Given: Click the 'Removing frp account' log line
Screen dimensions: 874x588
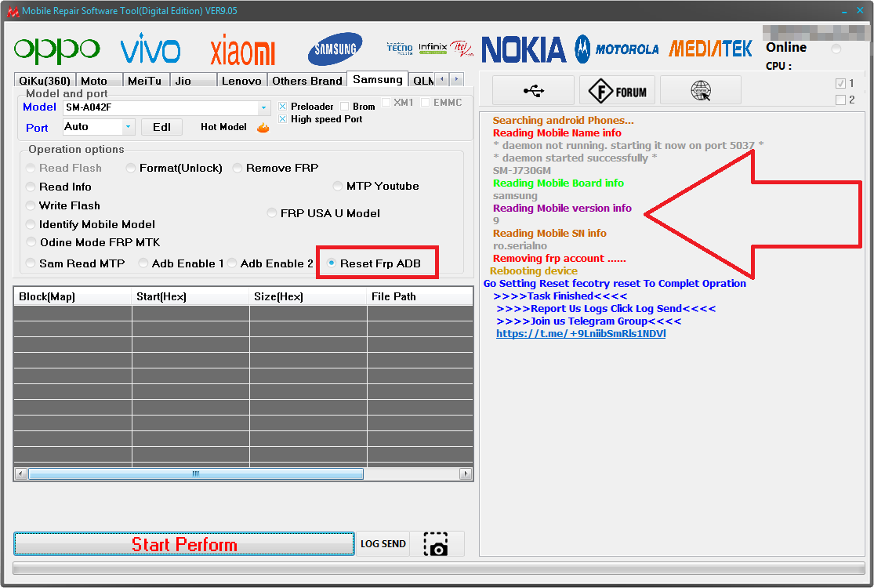Looking at the screenshot, I should [x=559, y=259].
